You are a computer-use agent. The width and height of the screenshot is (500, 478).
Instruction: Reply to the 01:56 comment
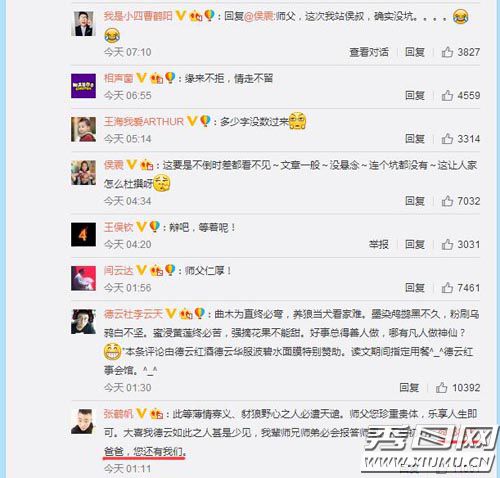click(x=415, y=287)
